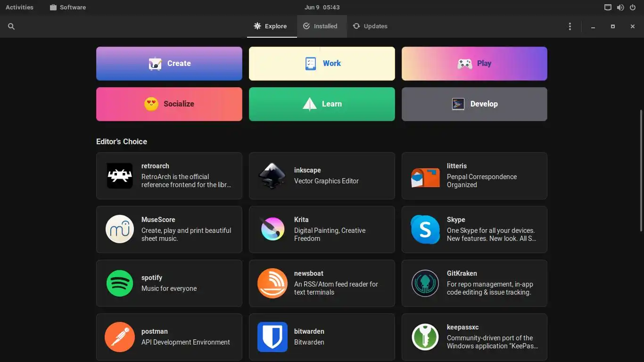Select the 'Vector Graphics Editor' description
Viewport: 644px width, 362px height.
pyautogui.click(x=326, y=181)
